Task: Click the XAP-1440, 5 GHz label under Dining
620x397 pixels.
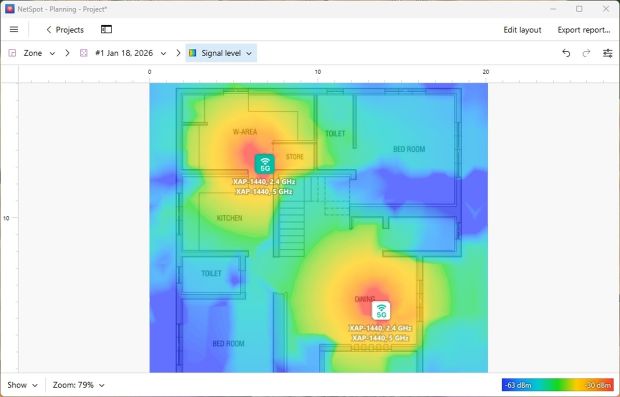Action: pyautogui.click(x=380, y=338)
